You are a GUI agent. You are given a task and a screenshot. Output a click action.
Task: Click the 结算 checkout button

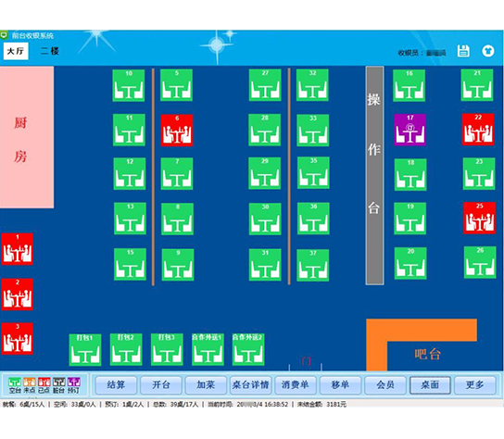click(x=116, y=384)
